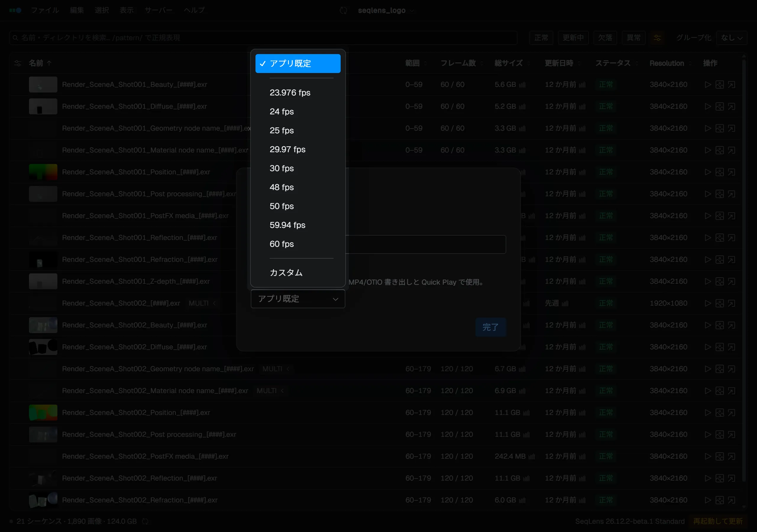Choose 29.97 fps from the list
757x532 pixels.
(298, 149)
